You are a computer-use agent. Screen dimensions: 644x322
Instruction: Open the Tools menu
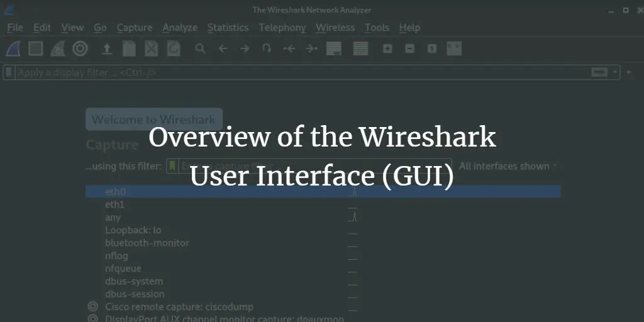[x=377, y=28]
